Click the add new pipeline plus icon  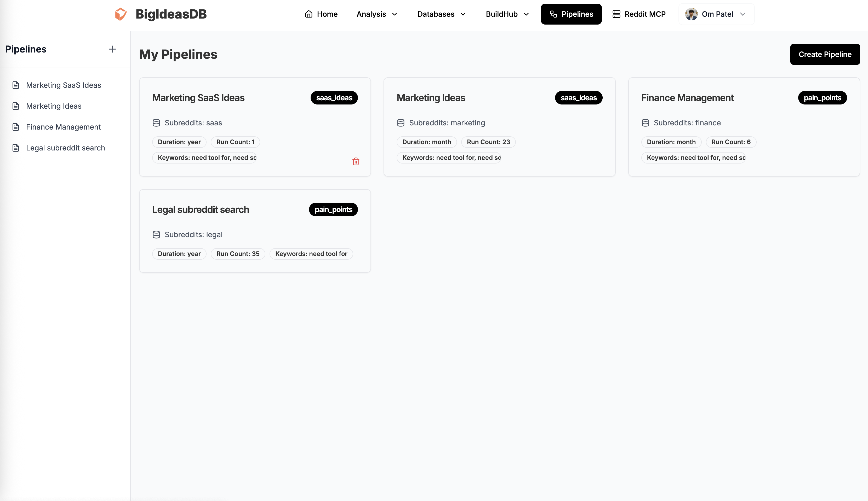point(112,49)
